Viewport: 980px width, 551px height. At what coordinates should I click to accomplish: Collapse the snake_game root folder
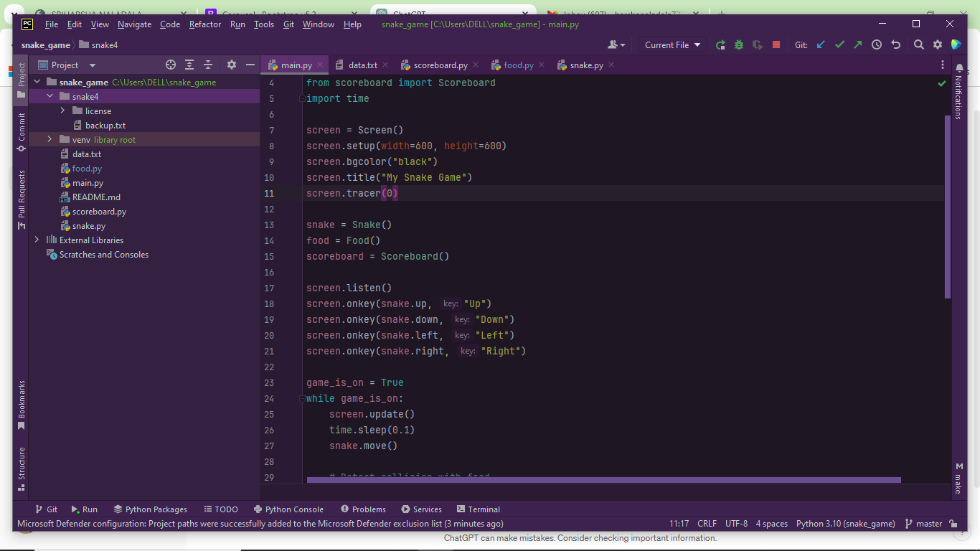click(37, 82)
